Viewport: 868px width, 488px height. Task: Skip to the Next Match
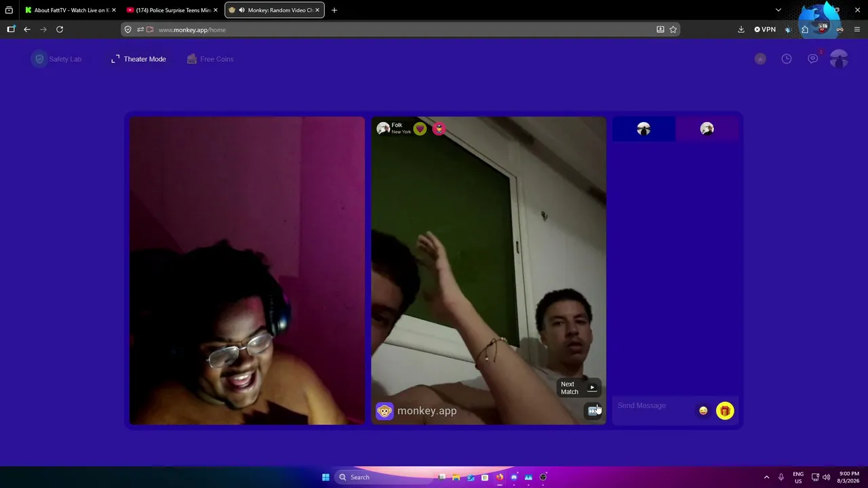coord(579,388)
